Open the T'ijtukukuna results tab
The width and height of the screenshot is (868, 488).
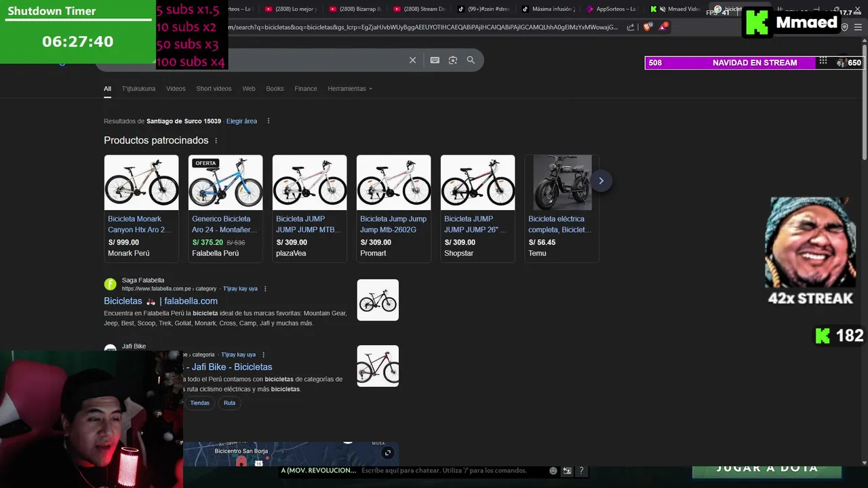(x=138, y=89)
